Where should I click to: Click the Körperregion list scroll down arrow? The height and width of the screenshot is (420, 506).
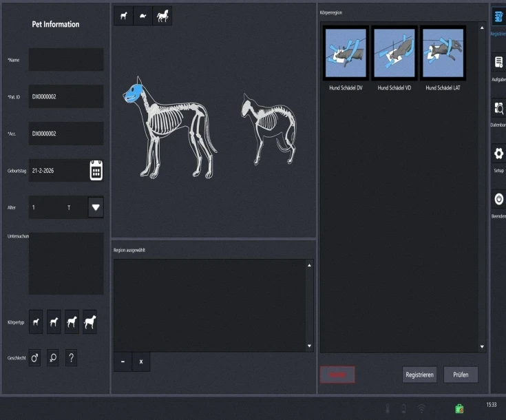pyautogui.click(x=482, y=347)
